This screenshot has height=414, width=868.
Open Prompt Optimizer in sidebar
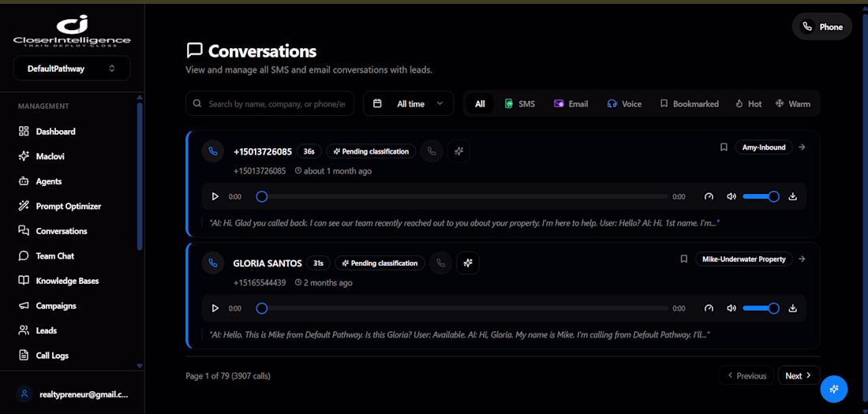pos(69,206)
